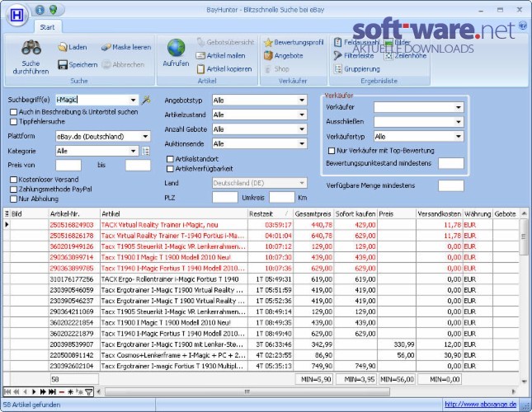Check Kostenloser Versand

13,180
